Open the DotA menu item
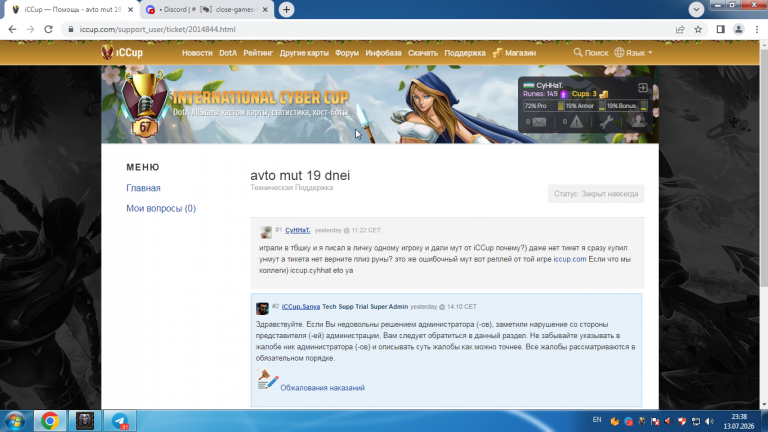 click(228, 53)
